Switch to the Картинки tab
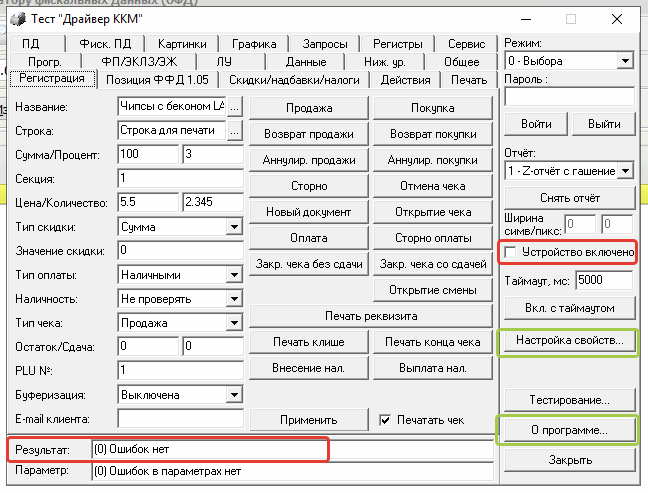The height and width of the screenshot is (493, 648). [x=182, y=43]
